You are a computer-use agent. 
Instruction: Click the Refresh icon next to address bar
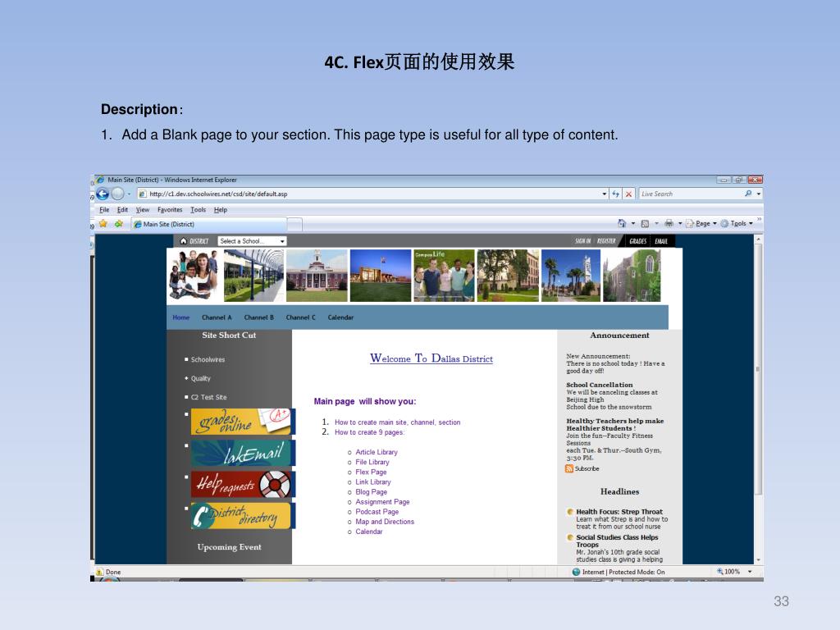615,194
